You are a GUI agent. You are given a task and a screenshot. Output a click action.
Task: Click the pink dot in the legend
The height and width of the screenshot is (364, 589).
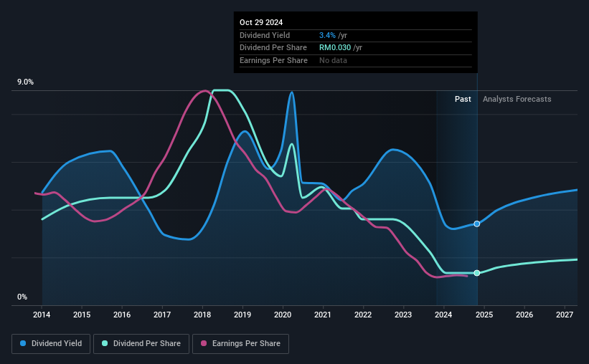coord(204,343)
